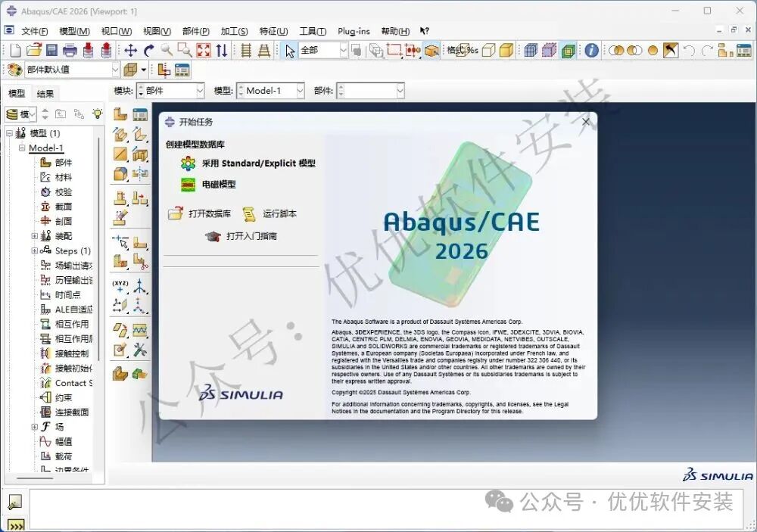757x532 pixels.
Task: Click the color palette icon beside 部件默认值
Action: [x=15, y=70]
